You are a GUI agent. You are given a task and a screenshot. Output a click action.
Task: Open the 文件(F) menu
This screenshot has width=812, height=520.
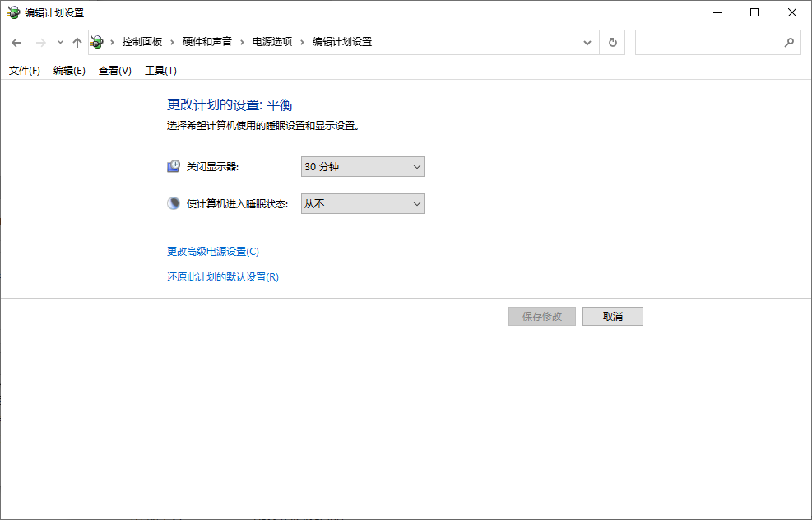(25, 71)
